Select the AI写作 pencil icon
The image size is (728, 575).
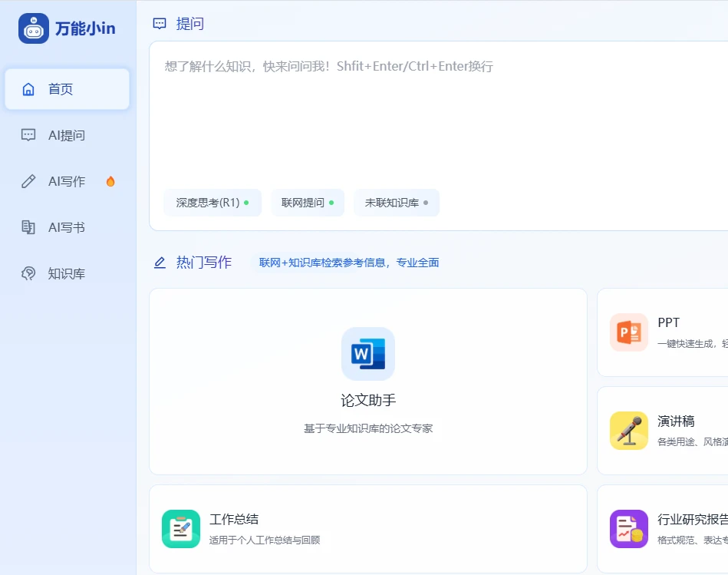28,181
